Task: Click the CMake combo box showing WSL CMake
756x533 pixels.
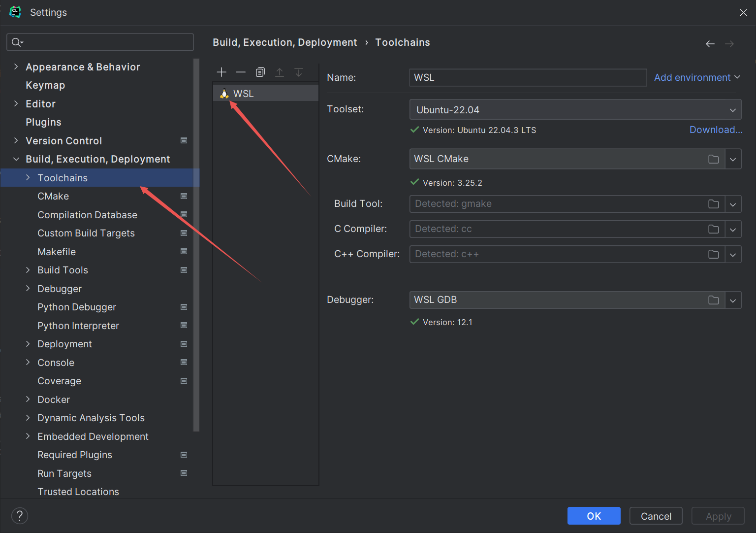Action: (567, 159)
